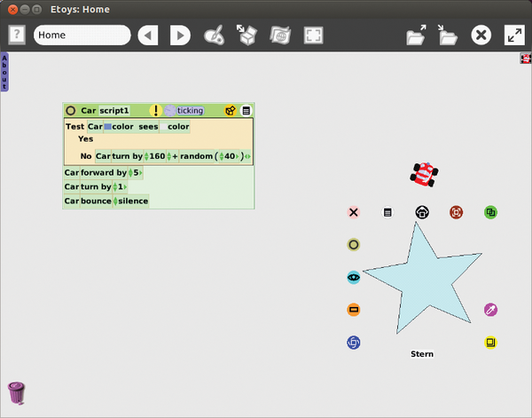Click the expand arrows icon in toolbar
Screen dimensions: 532x418
514,35
